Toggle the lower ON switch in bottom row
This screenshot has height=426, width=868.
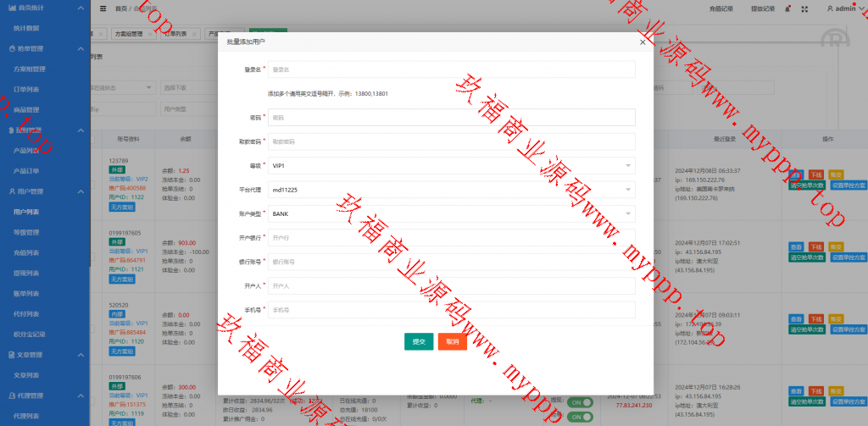tap(581, 417)
